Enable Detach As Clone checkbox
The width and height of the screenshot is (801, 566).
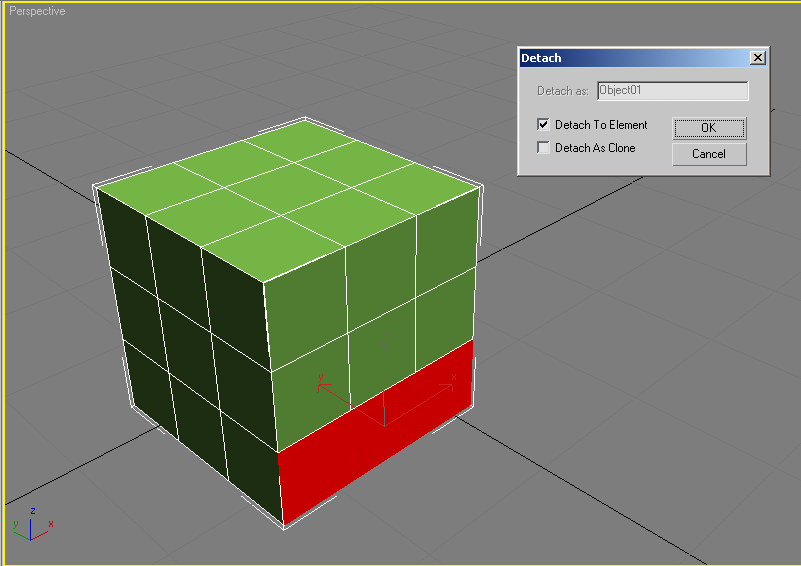[543, 148]
